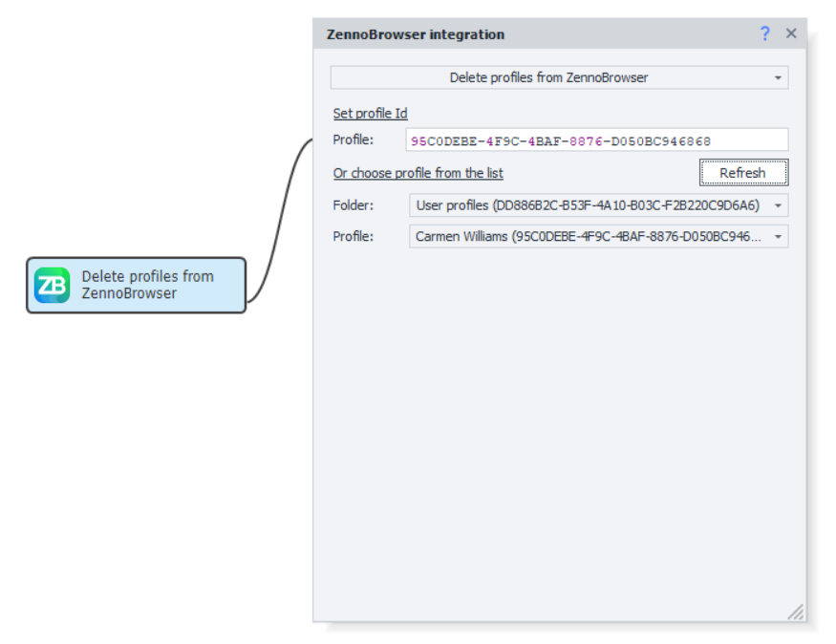This screenshot has height=644, width=836.
Task: Click the resize grip in dialog corner
Action: pyautogui.click(x=795, y=612)
